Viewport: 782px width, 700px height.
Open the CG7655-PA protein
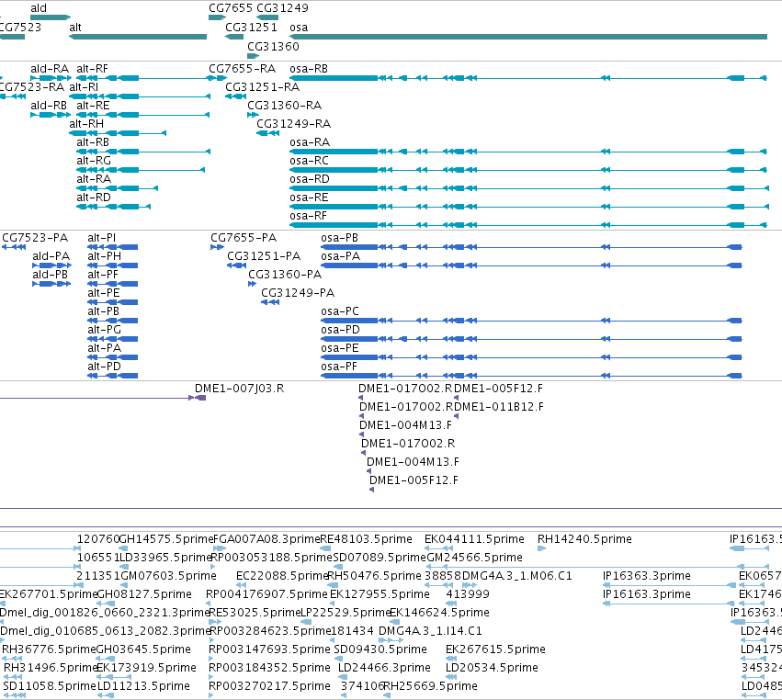point(244,238)
